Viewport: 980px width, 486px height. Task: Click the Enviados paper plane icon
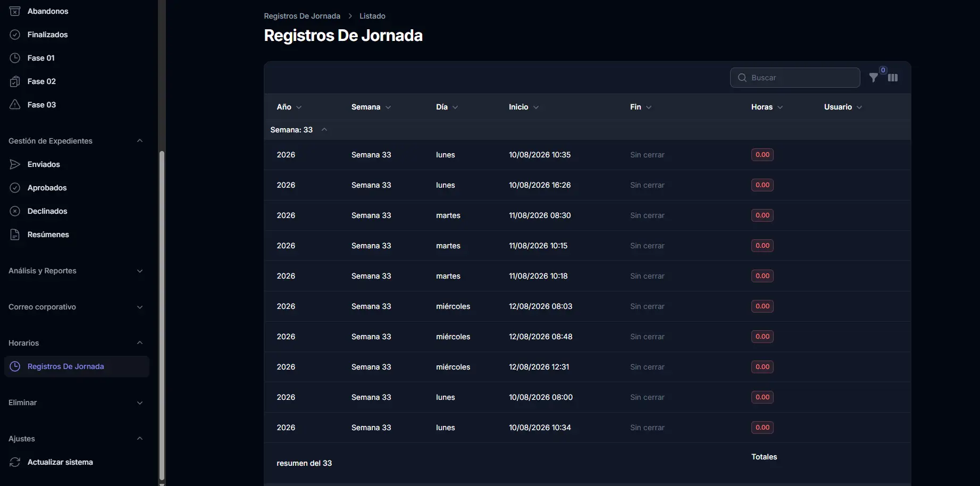coord(15,164)
